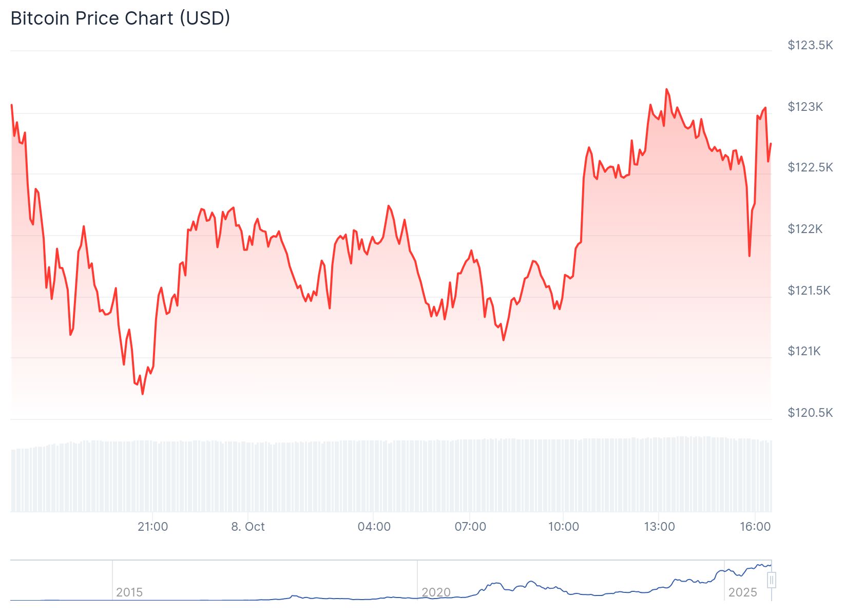Screen dimensions: 844x616
Task: Click the 2020 label in the navigator
Action: (x=436, y=592)
